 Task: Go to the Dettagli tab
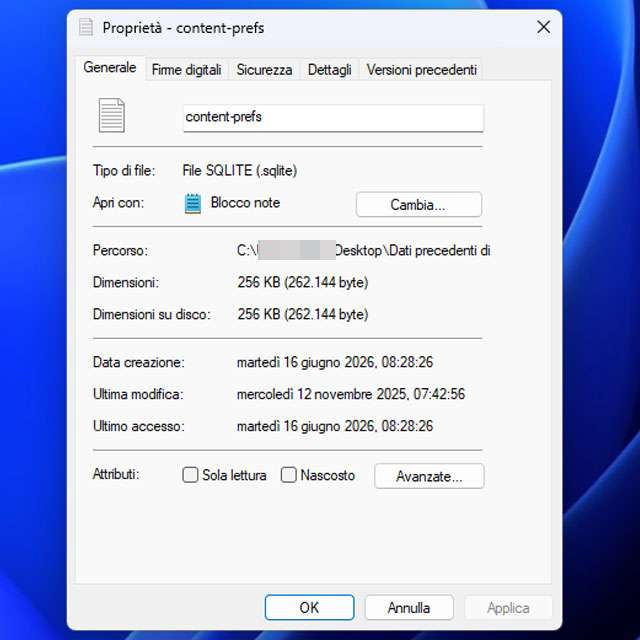(329, 70)
